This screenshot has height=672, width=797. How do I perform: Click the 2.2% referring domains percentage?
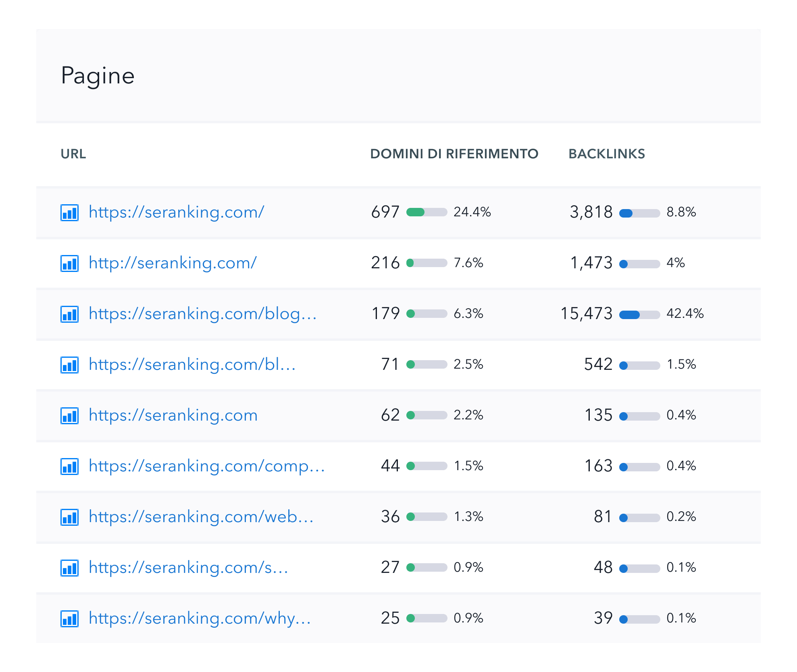click(468, 415)
